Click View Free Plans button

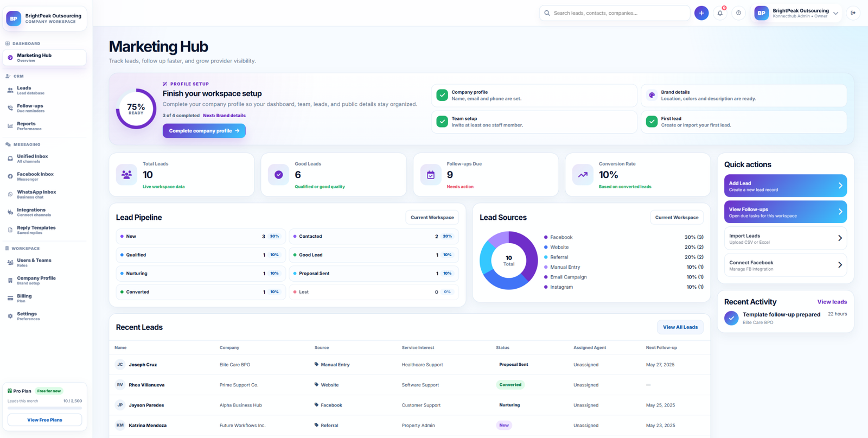coord(44,420)
